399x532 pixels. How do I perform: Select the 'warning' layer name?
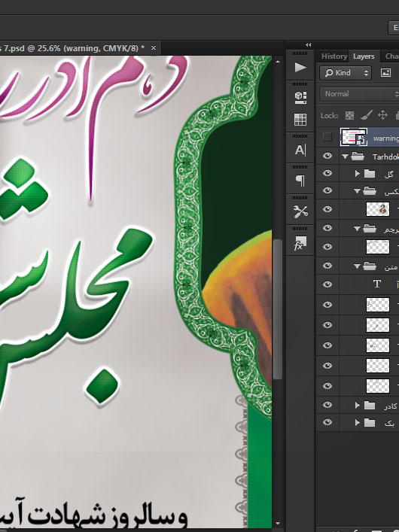point(385,138)
